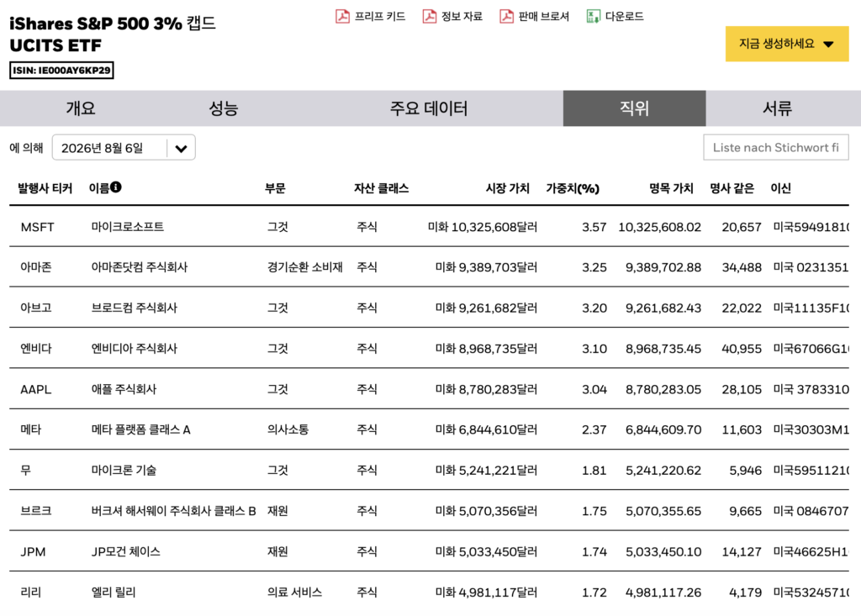Open the date dropdown chevron
Viewport: 861px width, 616px height.
(182, 148)
